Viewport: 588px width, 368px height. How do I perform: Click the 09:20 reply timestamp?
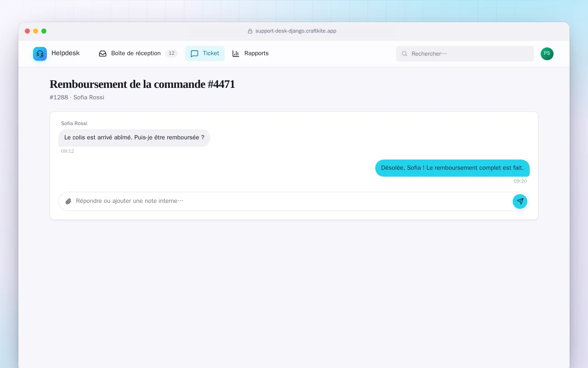tap(520, 181)
